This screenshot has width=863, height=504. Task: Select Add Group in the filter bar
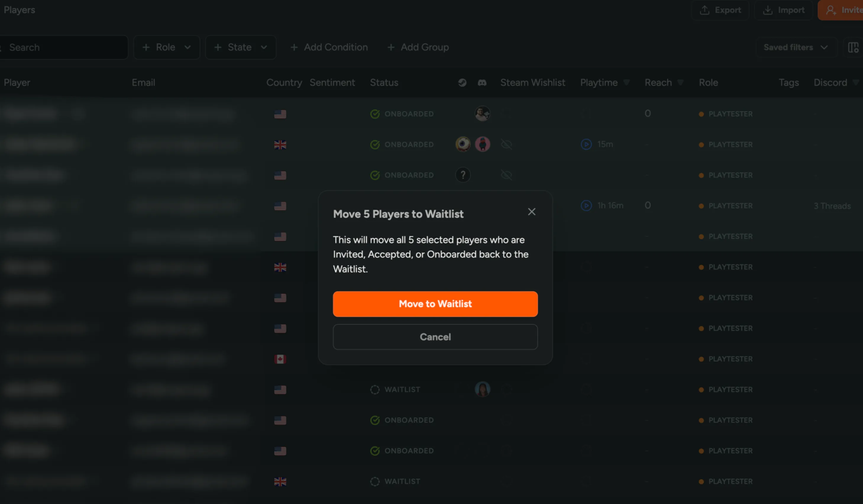click(418, 47)
